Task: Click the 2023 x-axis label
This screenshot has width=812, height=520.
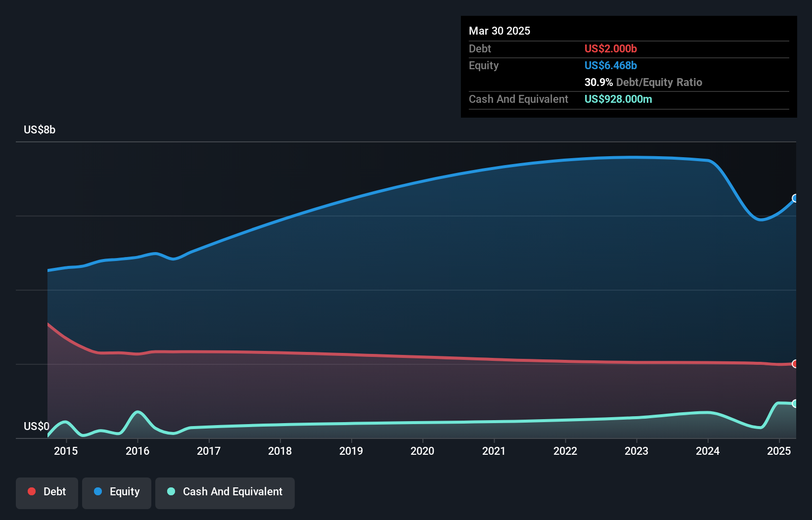Action: (x=636, y=451)
